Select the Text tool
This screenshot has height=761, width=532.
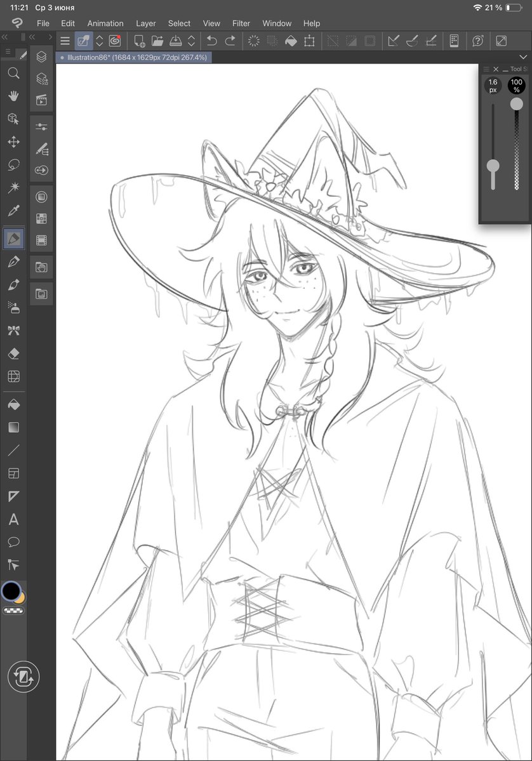point(13,519)
